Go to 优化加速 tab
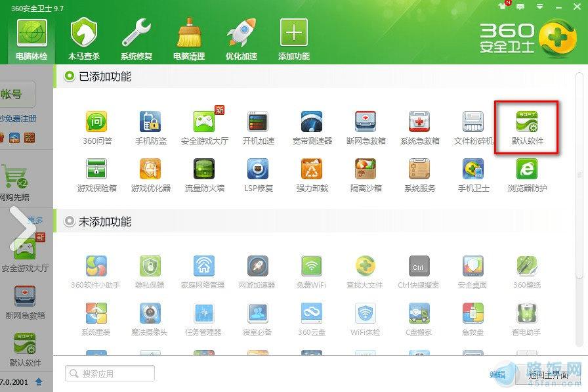 (x=241, y=40)
